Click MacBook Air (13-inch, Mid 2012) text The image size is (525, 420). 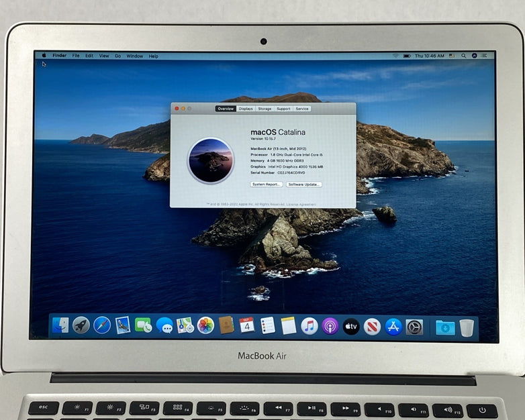click(x=278, y=148)
